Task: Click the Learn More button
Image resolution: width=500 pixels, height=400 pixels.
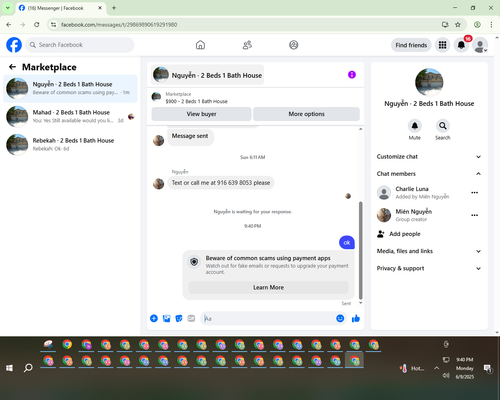Action: 268,287
